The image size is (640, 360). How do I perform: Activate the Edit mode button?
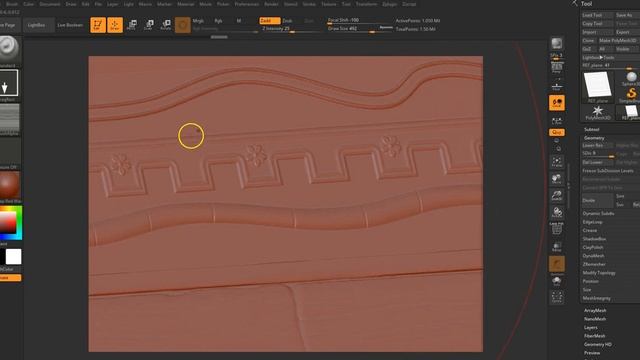point(98,24)
